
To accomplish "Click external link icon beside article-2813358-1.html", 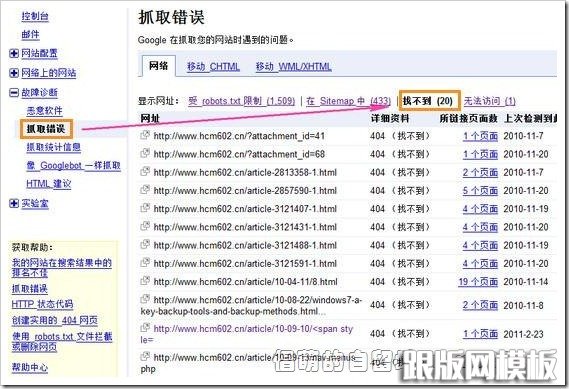I will 145,172.
